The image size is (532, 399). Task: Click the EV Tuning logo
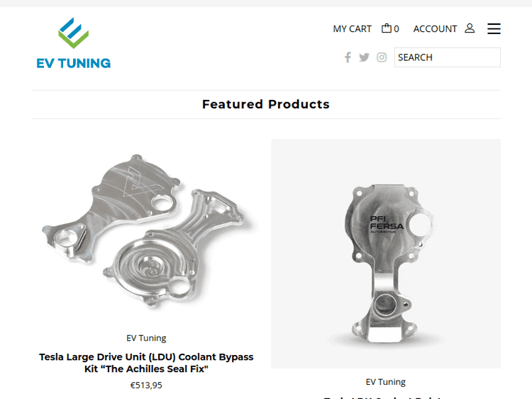(73, 43)
